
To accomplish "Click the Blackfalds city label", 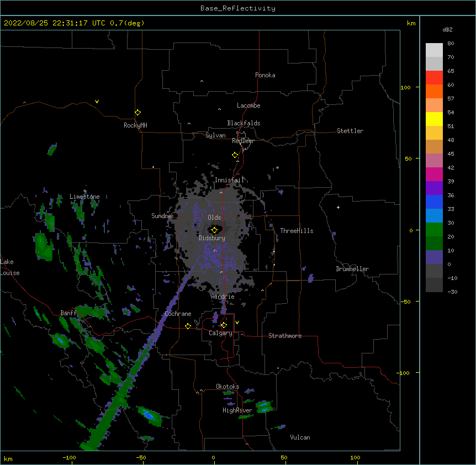I will pyautogui.click(x=244, y=123).
